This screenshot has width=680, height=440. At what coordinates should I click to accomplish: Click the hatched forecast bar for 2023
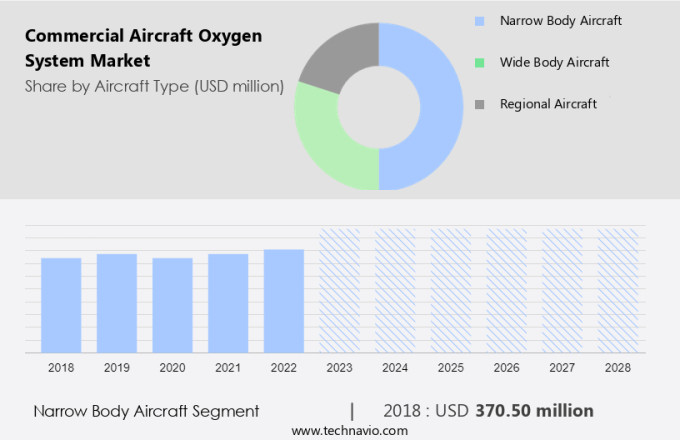[339, 290]
